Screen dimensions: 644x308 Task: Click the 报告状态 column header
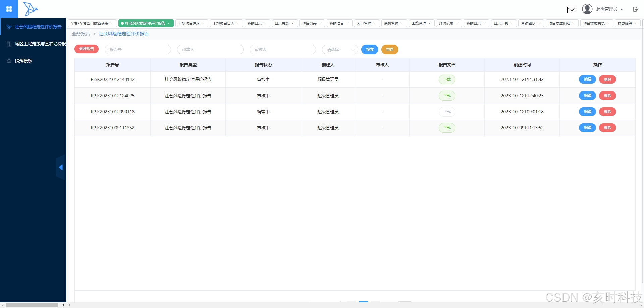tap(263, 65)
